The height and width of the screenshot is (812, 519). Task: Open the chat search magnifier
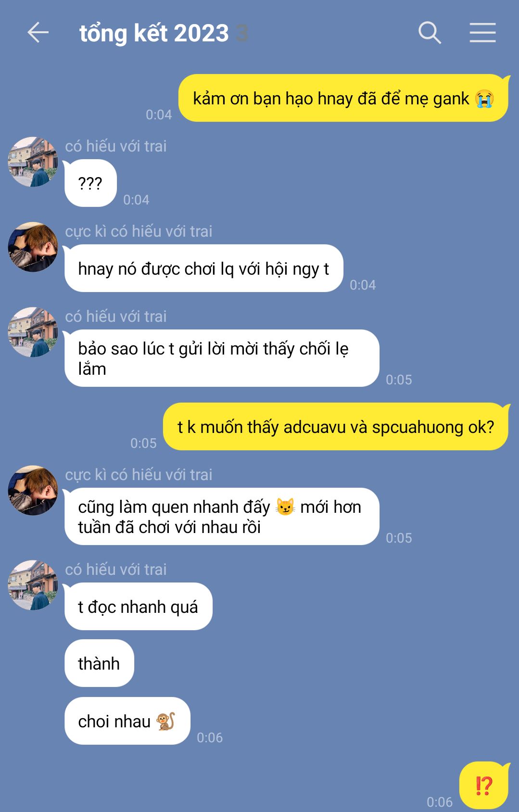click(x=430, y=33)
